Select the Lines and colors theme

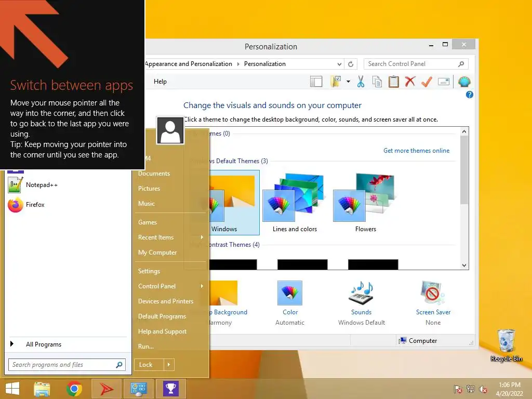point(295,203)
